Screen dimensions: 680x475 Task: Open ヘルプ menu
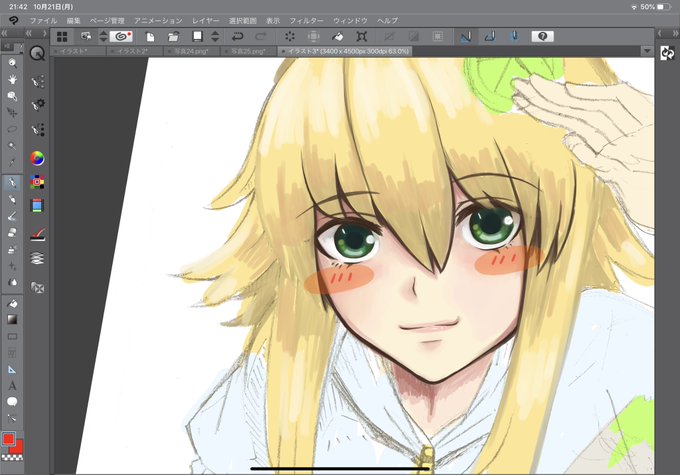pyautogui.click(x=387, y=21)
